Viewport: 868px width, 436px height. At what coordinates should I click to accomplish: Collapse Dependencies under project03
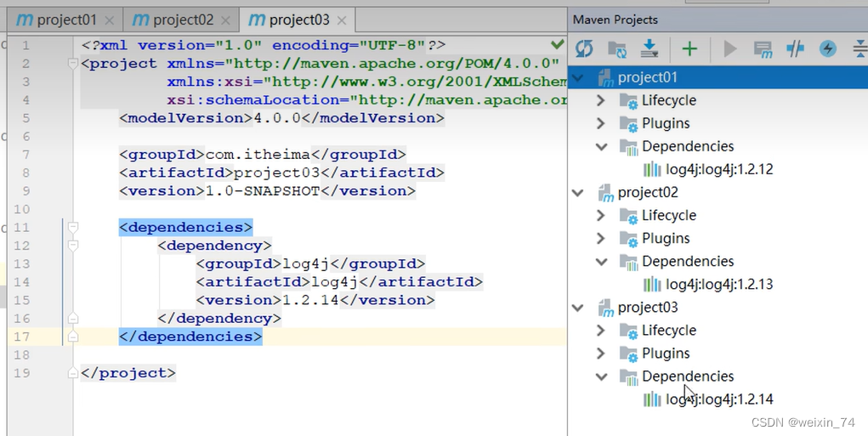pos(601,377)
